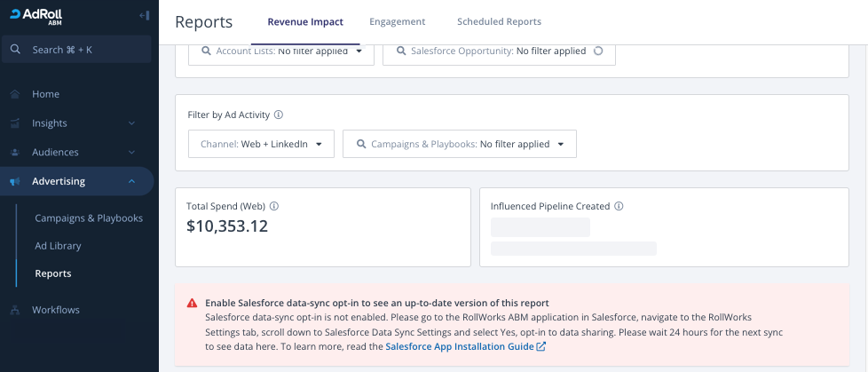Expand the Audiences menu section
This screenshot has width=868, height=372.
point(131,153)
